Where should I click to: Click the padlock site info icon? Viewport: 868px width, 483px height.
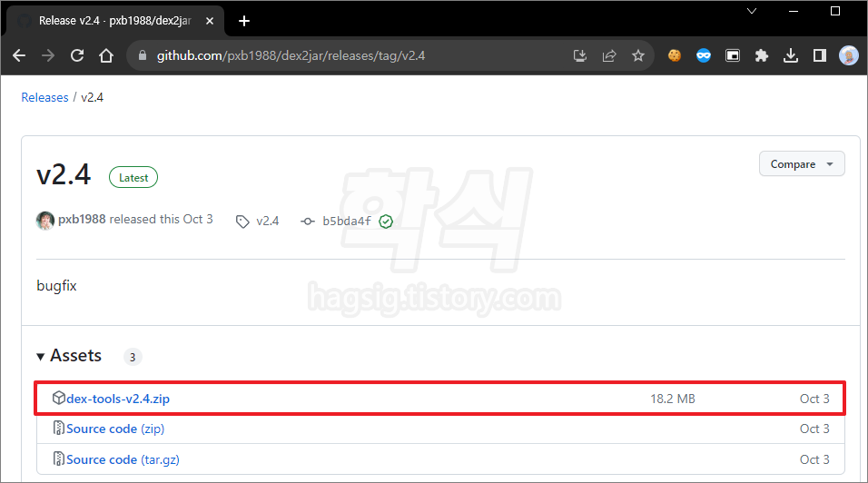point(143,55)
